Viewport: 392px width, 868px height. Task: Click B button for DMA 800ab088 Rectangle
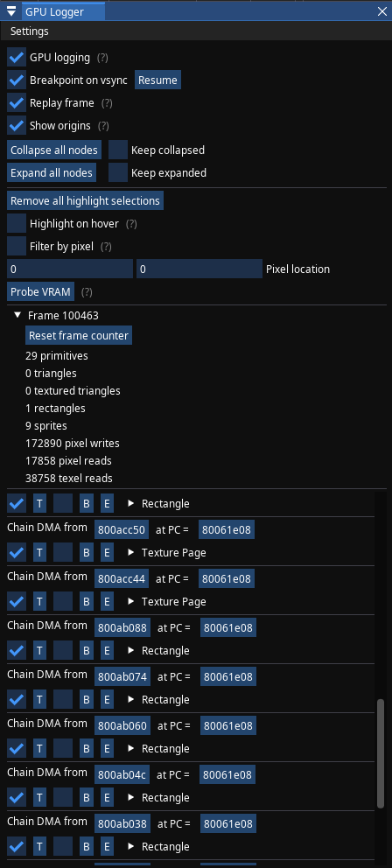(86, 650)
